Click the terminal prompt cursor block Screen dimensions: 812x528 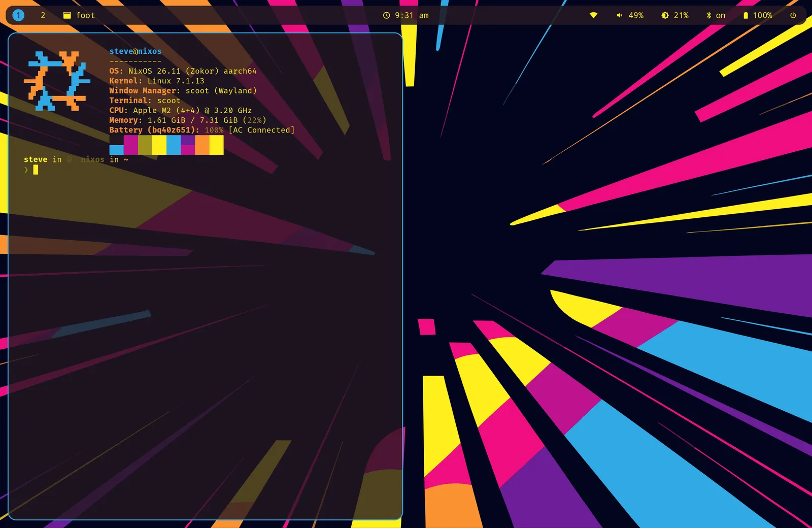36,170
